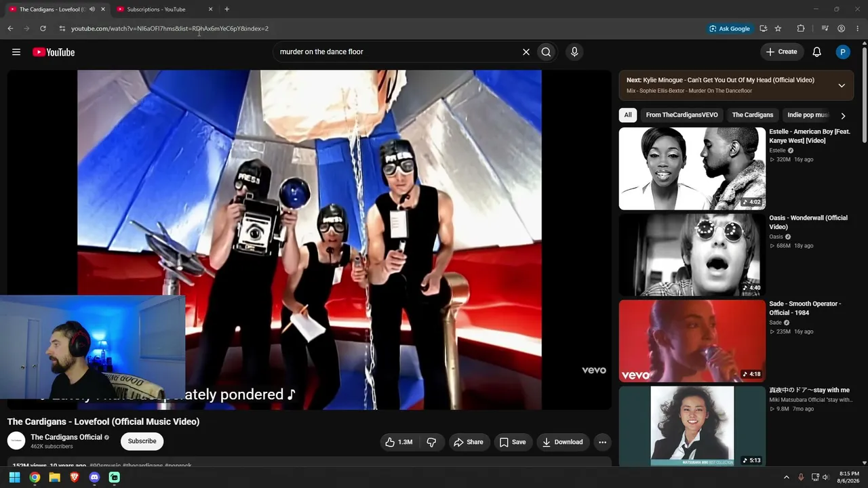This screenshot has height=488, width=868.
Task: Open the Oasis Wonderwall thumbnail
Action: click(692, 255)
